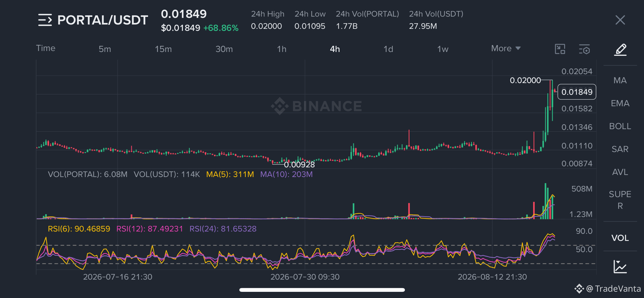Close the fullscreen chart view
This screenshot has height=298, width=644.
(620, 20)
